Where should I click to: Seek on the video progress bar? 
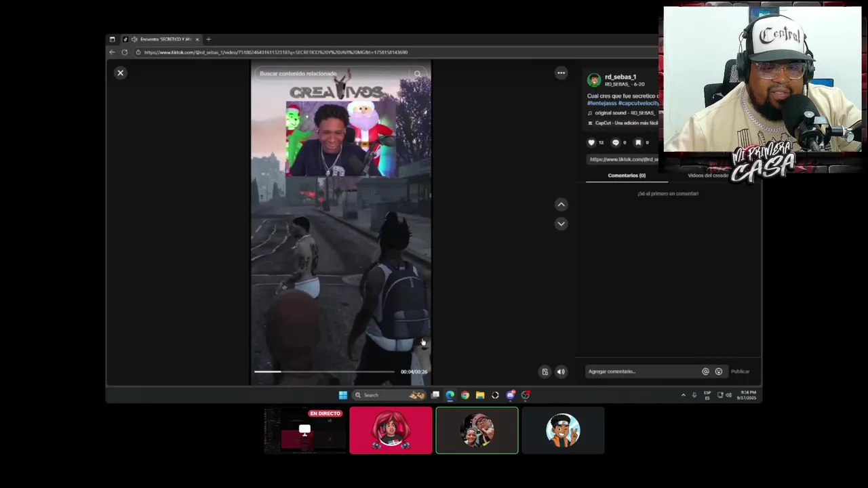(324, 371)
